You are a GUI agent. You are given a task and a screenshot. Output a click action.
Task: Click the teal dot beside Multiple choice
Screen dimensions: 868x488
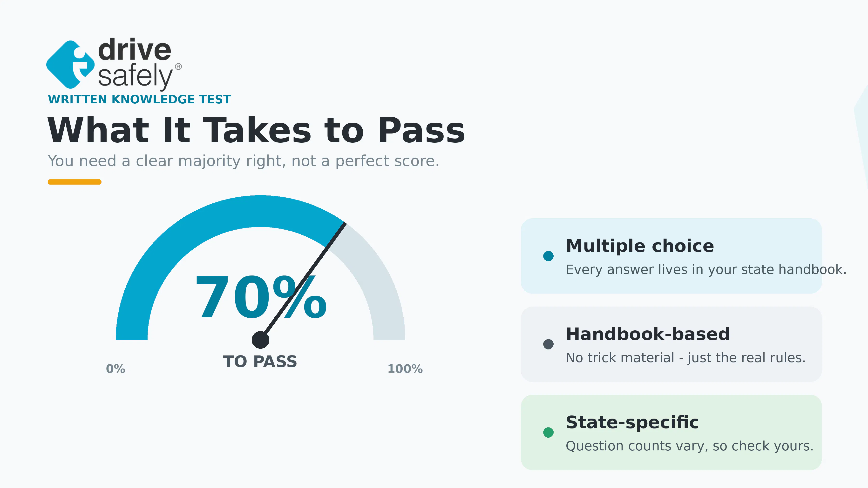[x=548, y=256]
